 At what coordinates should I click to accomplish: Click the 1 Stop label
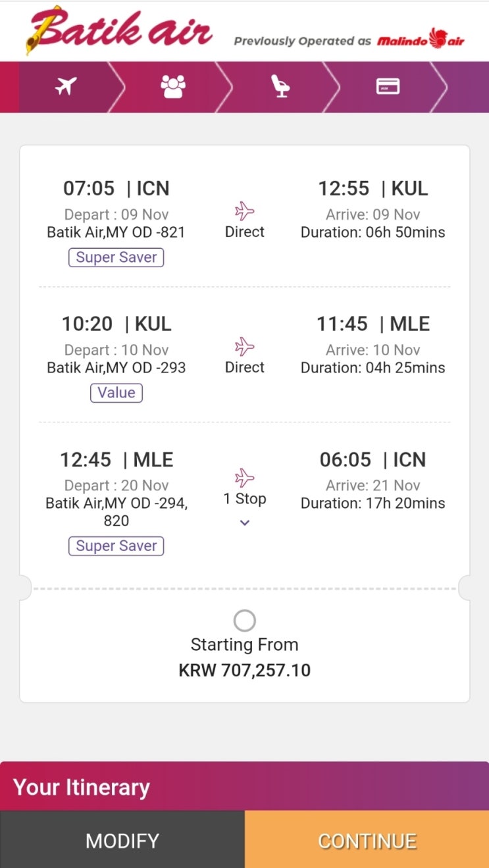tap(245, 499)
